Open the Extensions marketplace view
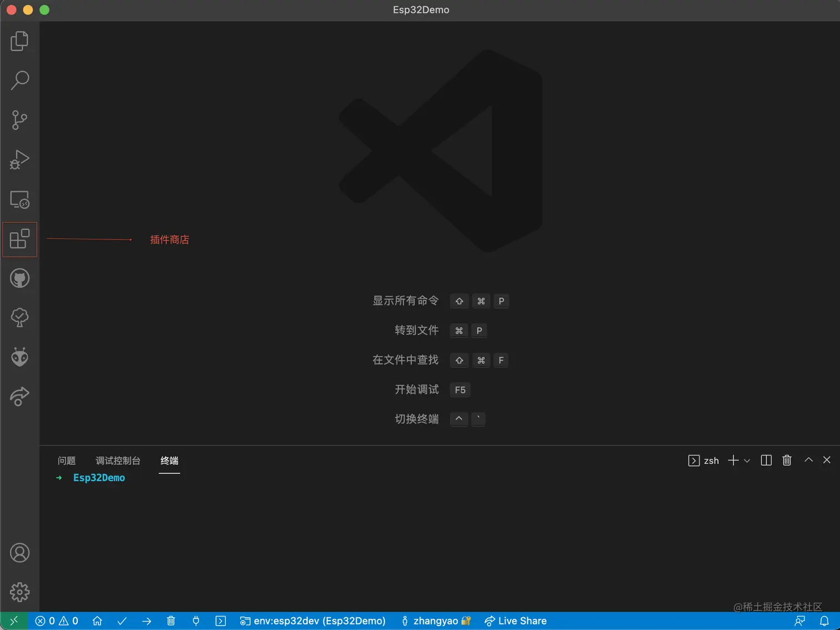The height and width of the screenshot is (630, 840). point(19,239)
